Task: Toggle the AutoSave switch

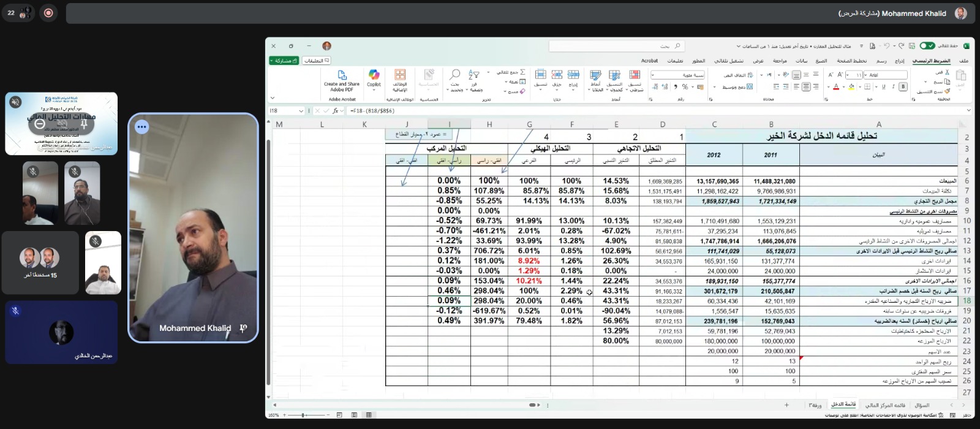Action: click(927, 46)
